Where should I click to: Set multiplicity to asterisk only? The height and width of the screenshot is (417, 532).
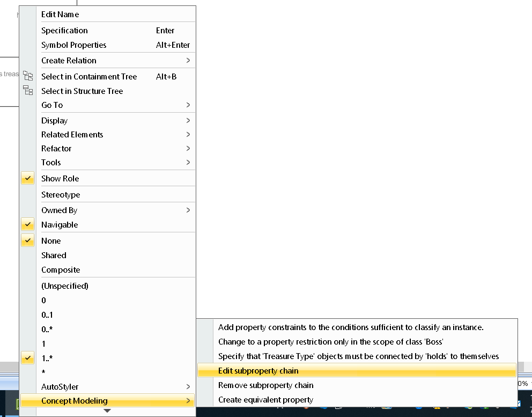click(108, 372)
